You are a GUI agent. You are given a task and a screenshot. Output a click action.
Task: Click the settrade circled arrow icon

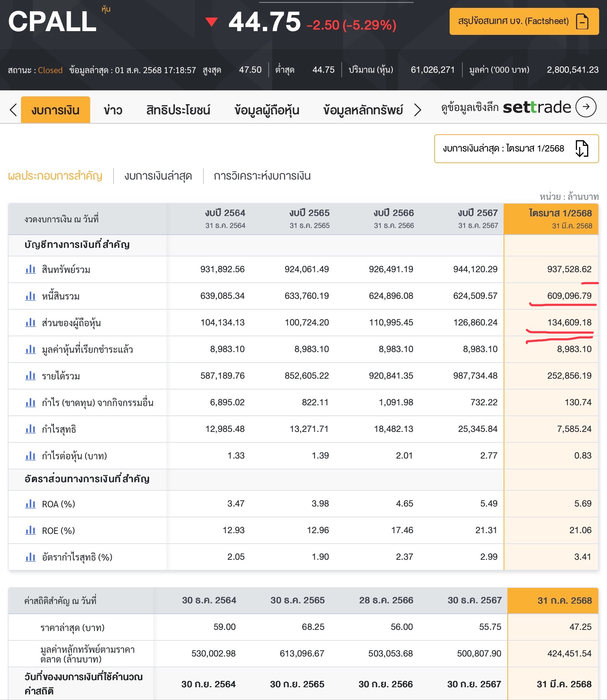[x=586, y=107]
